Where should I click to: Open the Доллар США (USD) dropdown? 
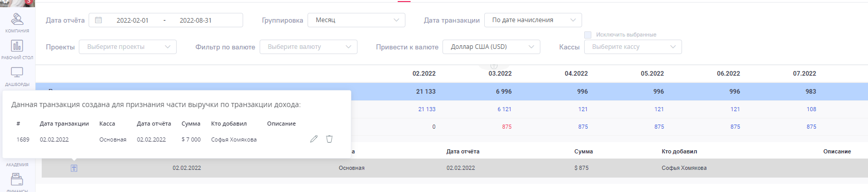[x=491, y=47]
